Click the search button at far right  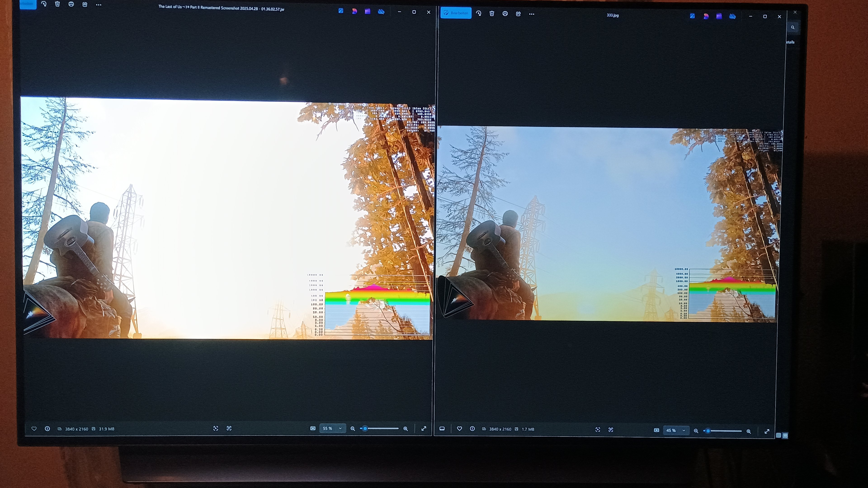[x=793, y=28]
